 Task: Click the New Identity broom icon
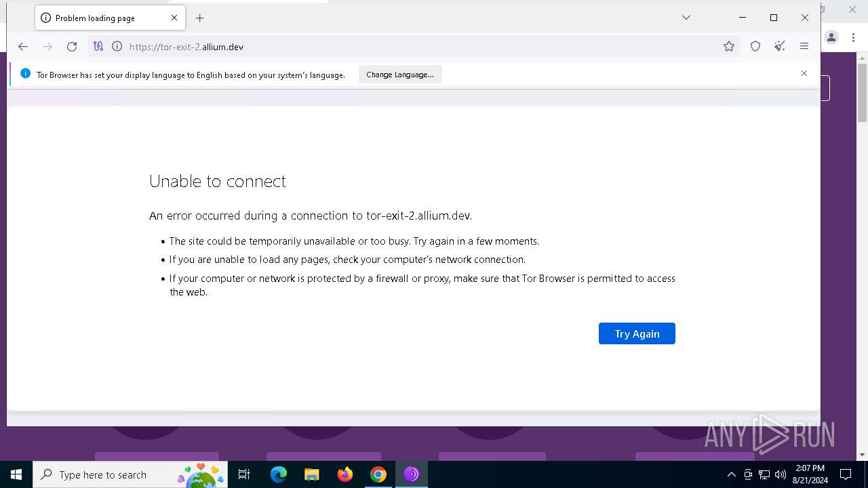pyautogui.click(x=780, y=47)
